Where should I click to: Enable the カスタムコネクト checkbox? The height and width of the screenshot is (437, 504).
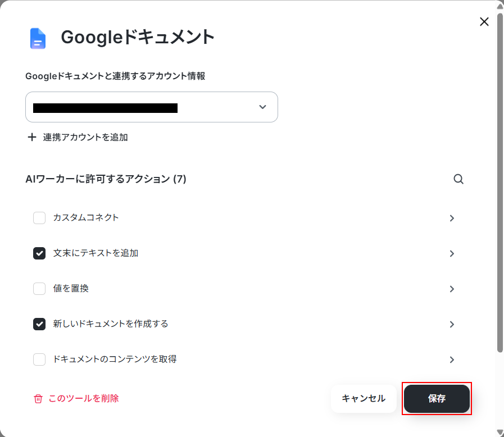(x=39, y=218)
